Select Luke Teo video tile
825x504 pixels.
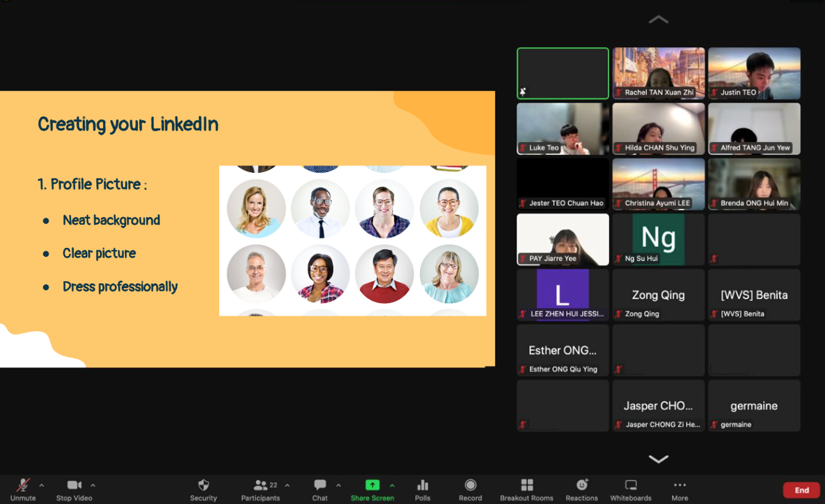coord(563,129)
